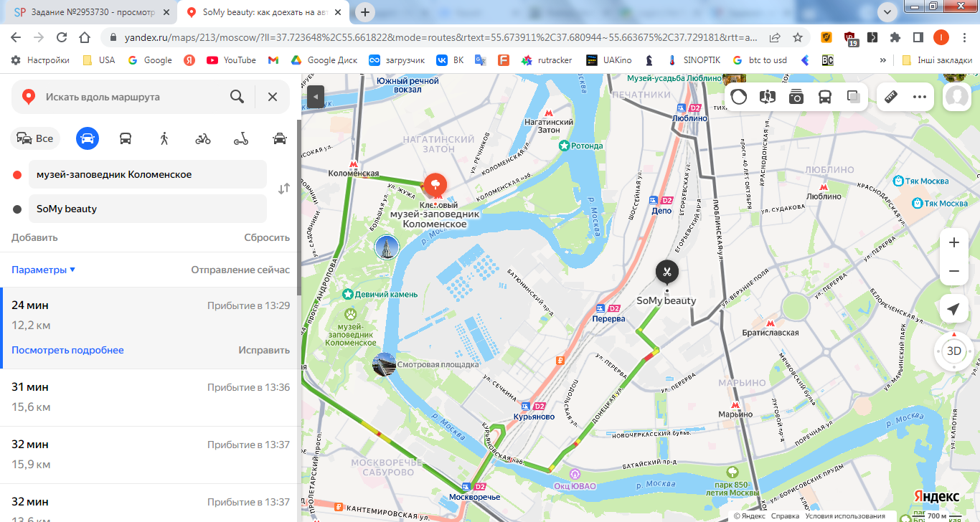Close the route panel with X
The height and width of the screenshot is (522, 980).
click(273, 97)
